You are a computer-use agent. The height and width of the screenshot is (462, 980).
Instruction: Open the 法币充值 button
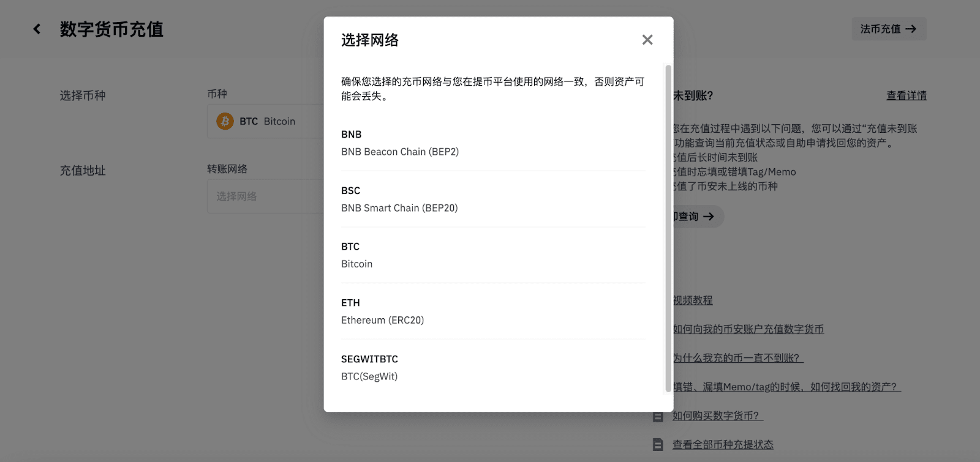(889, 29)
